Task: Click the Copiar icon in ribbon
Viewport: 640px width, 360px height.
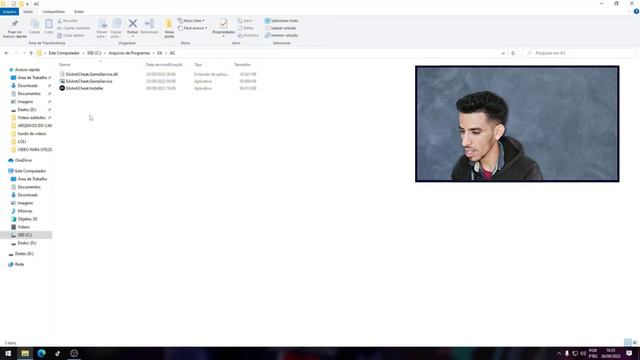Action: (35, 27)
